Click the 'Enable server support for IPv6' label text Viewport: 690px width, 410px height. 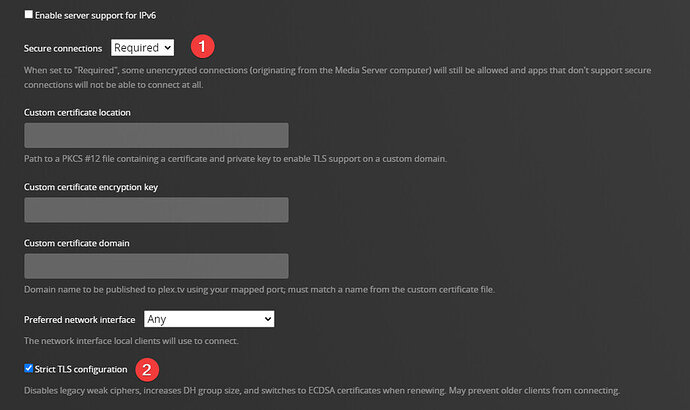(98, 16)
